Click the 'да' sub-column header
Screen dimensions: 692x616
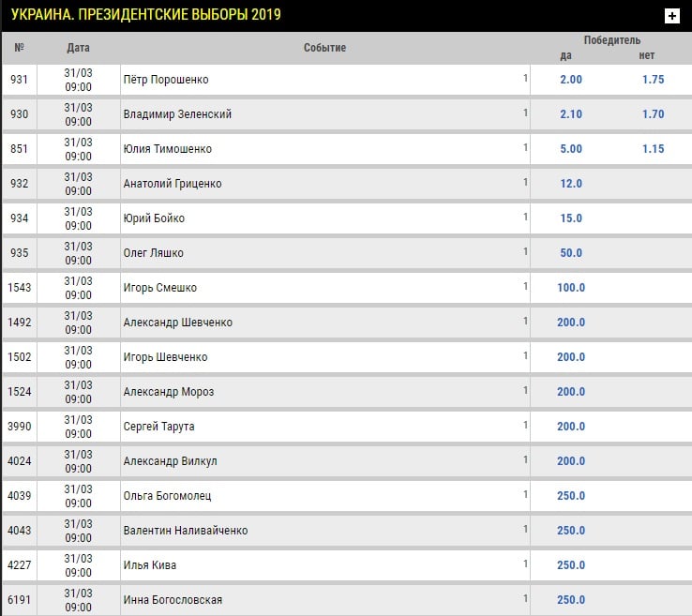pyautogui.click(x=565, y=55)
